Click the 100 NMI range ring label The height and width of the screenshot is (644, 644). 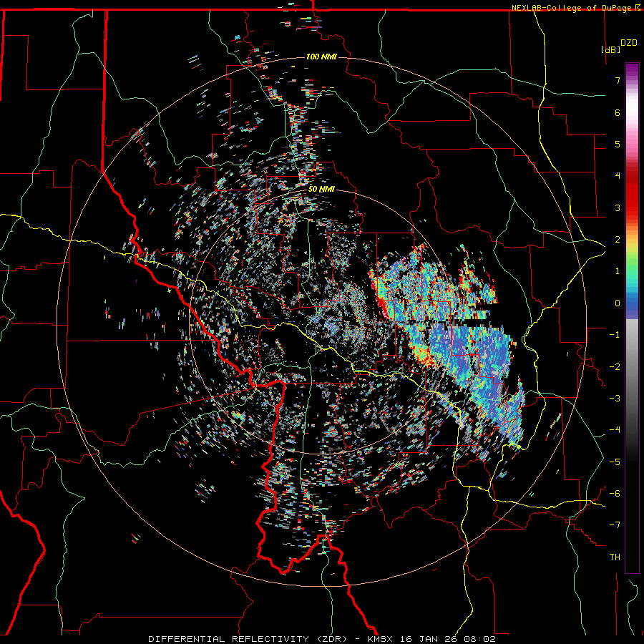[321, 57]
